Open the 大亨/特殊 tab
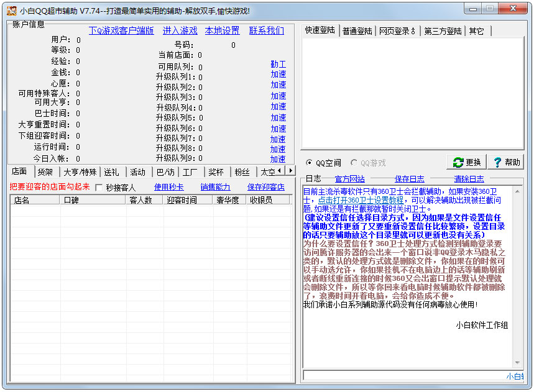 [80, 172]
